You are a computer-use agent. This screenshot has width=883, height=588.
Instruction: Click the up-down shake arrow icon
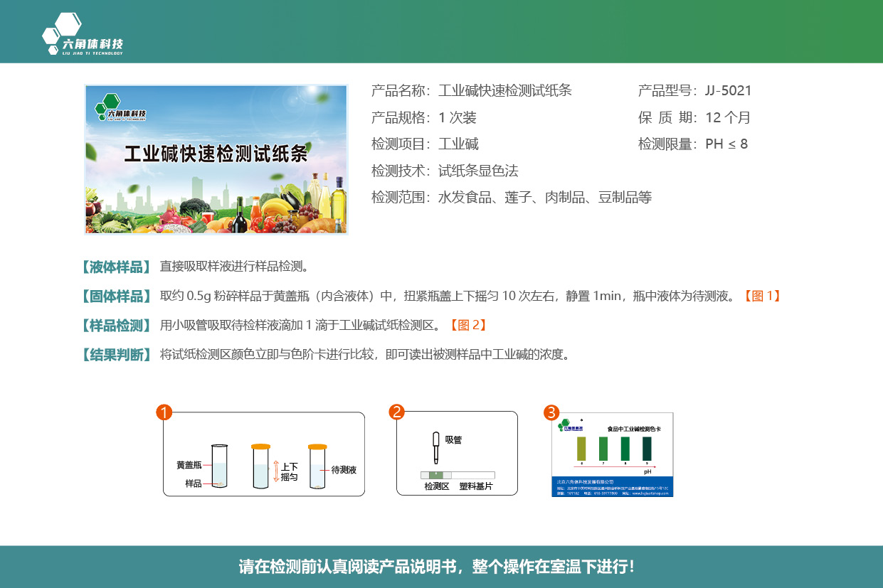[277, 472]
